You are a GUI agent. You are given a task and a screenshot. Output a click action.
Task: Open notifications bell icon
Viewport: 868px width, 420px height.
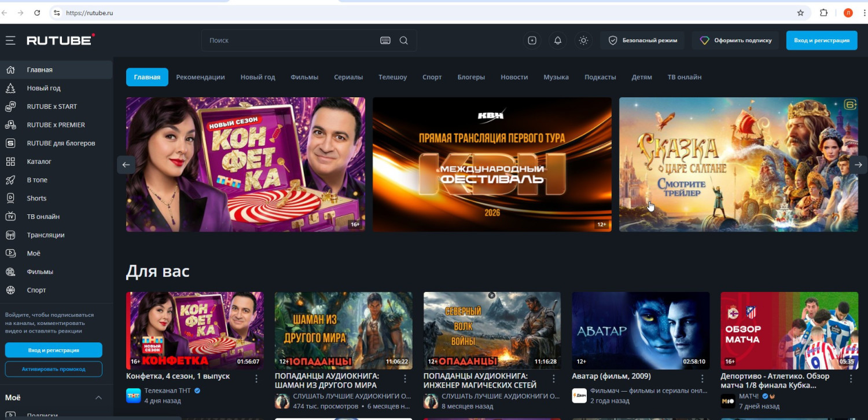558,41
